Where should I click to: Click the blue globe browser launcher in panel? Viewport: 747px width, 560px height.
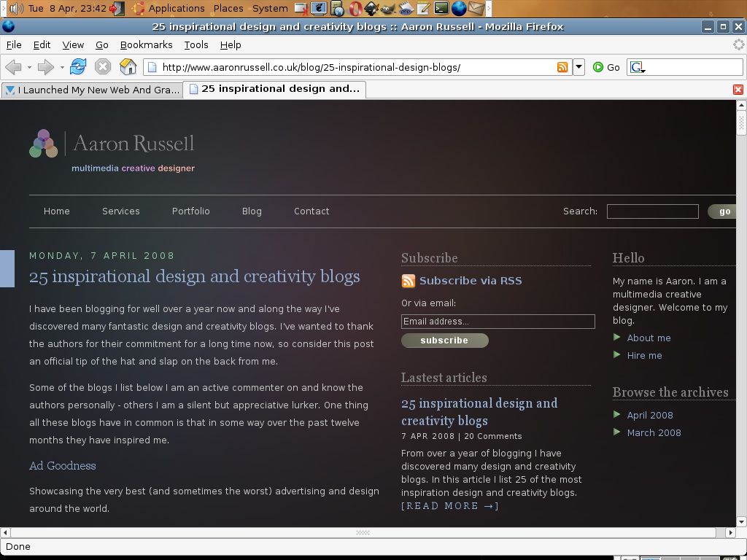pos(459,8)
